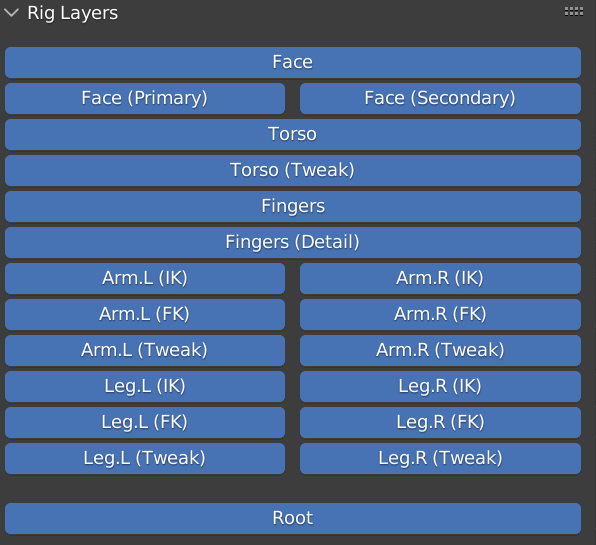Toggle the Face layer

click(x=293, y=62)
